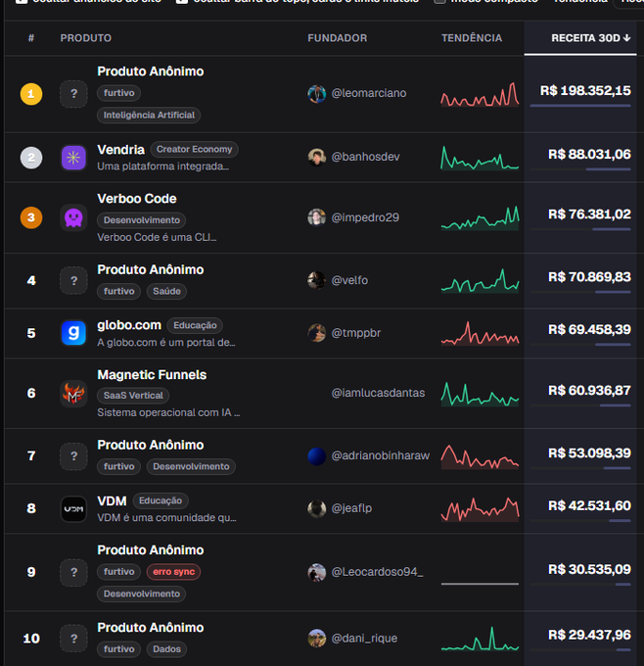Click the question-mark logo in @Leocardoso94_'s row
This screenshot has width=644, height=666.
[x=73, y=573]
